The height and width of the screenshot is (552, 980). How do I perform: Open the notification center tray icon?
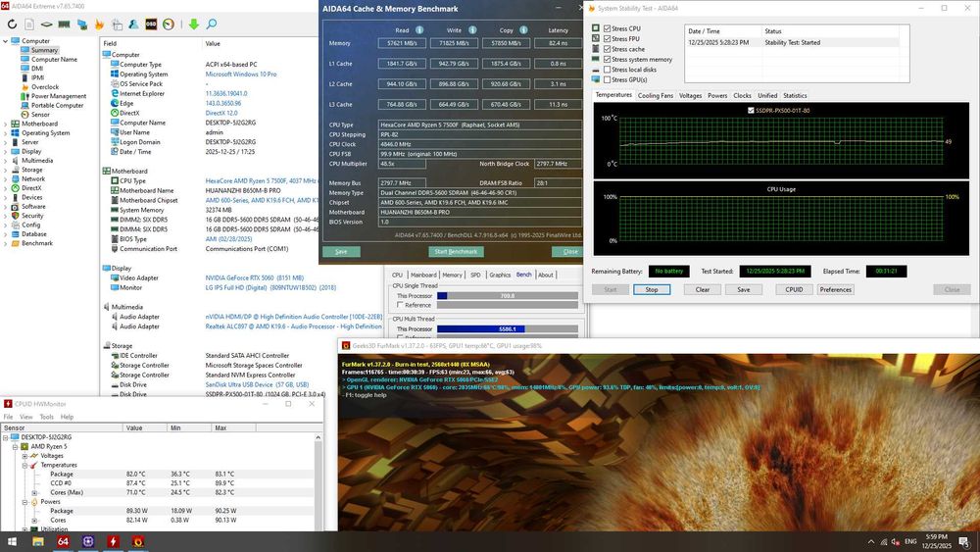point(964,541)
